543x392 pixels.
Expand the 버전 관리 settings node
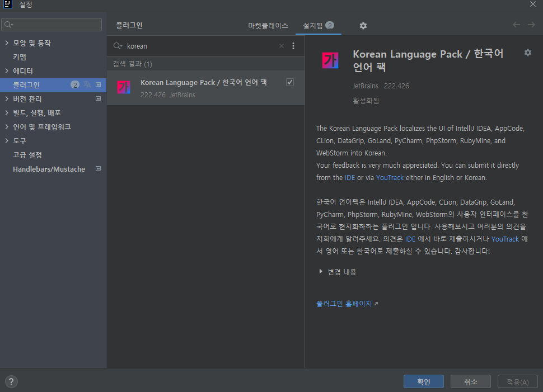coord(7,98)
